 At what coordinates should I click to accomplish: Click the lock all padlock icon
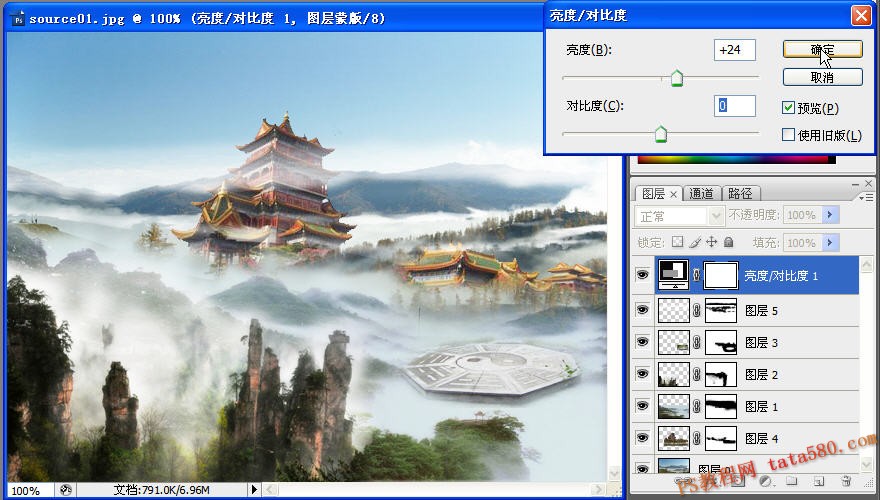tap(728, 242)
